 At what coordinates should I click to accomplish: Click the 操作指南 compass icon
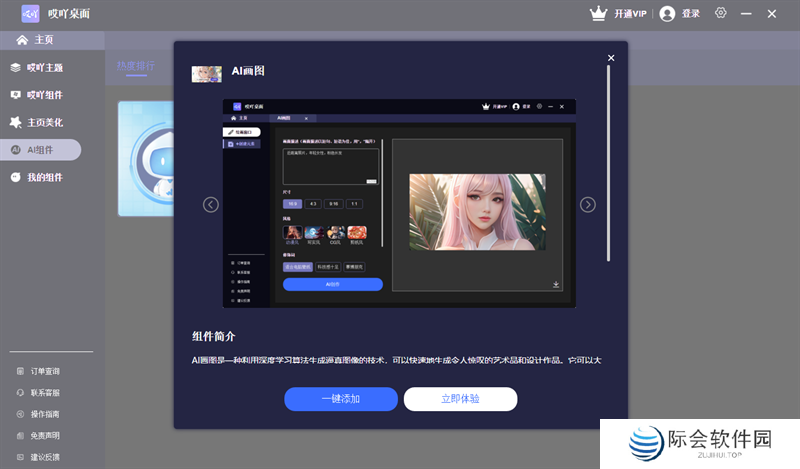point(20,414)
